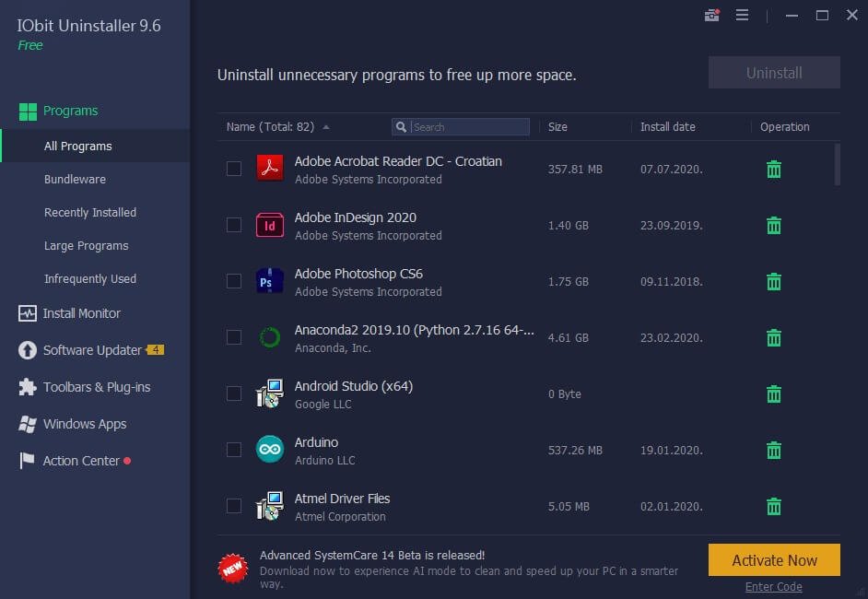Click trash icon for Adobe Acrobat Reader DC
The image size is (868, 599).
point(773,169)
